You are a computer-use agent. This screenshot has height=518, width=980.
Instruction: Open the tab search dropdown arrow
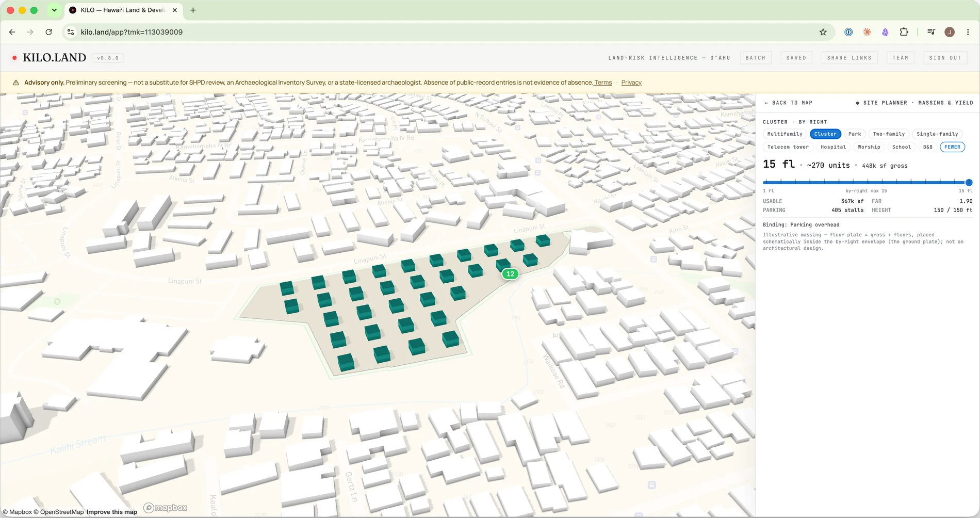point(54,10)
